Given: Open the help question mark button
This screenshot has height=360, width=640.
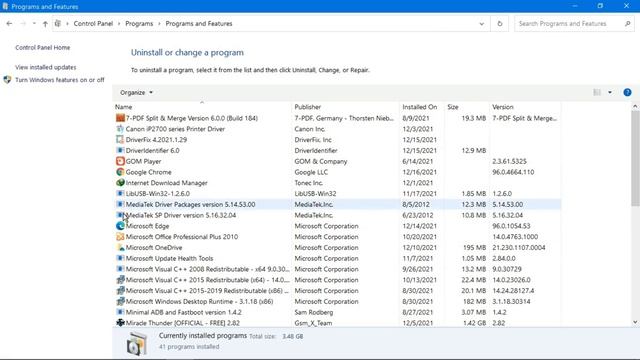Looking at the screenshot, I should pos(627,92).
